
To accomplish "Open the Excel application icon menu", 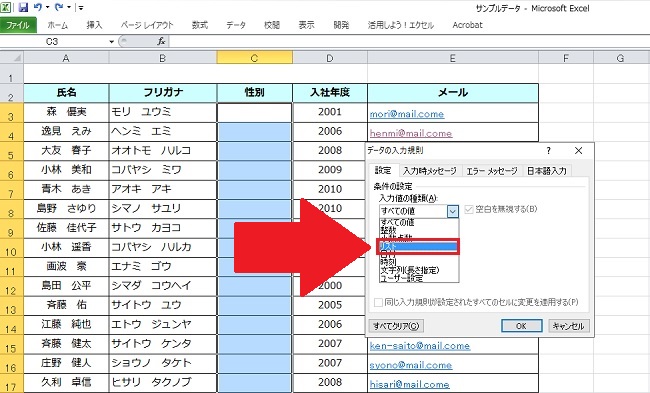I will point(6,7).
